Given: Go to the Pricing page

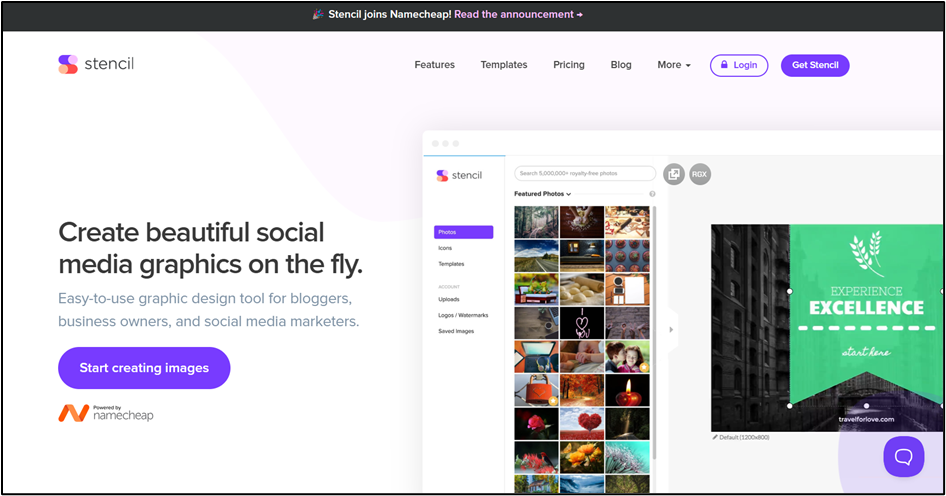Looking at the screenshot, I should (568, 65).
